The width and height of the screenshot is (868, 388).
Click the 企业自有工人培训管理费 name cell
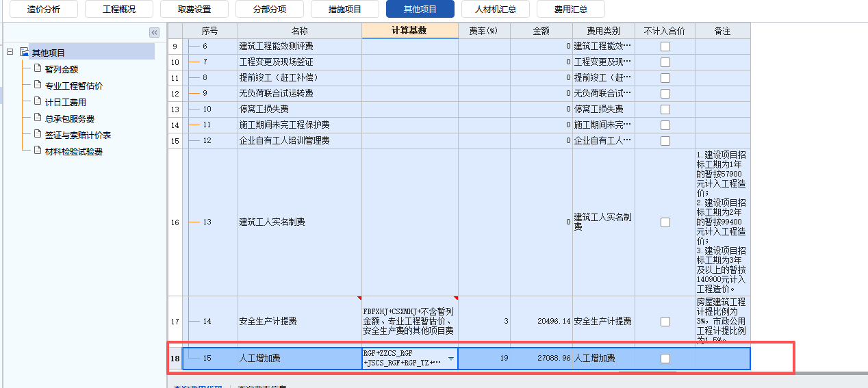tap(300, 141)
